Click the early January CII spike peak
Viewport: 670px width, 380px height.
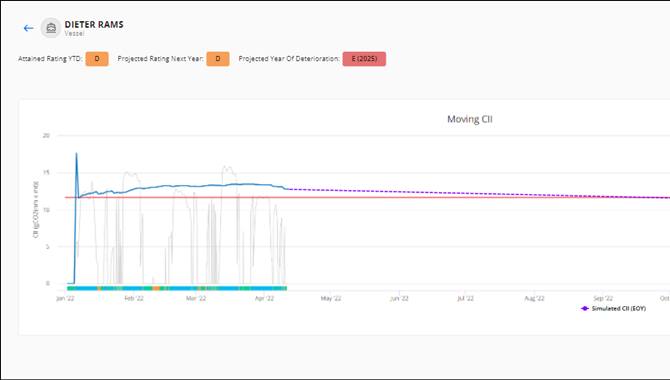[76, 153]
